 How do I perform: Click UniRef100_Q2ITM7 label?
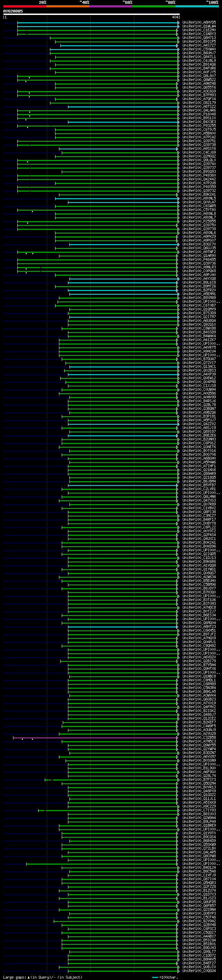(x=199, y=317)
